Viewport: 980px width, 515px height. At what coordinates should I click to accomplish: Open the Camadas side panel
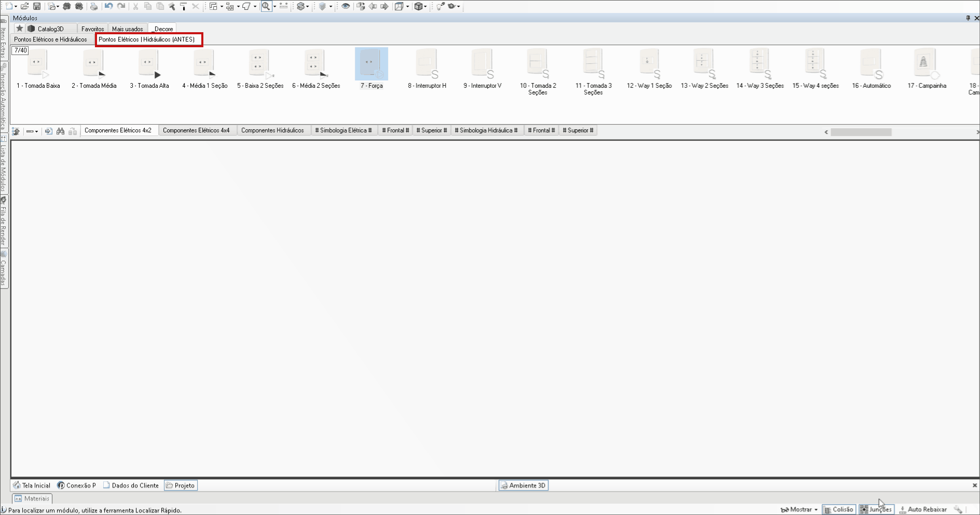click(4, 268)
